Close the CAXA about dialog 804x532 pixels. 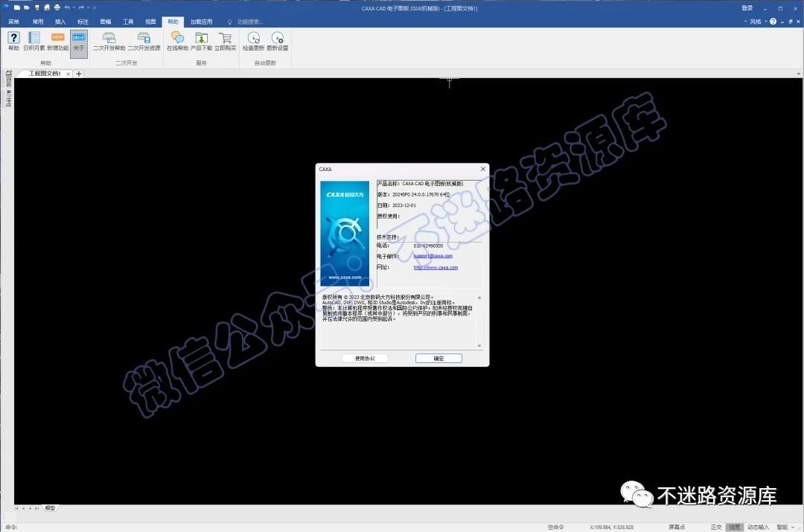tap(482, 169)
